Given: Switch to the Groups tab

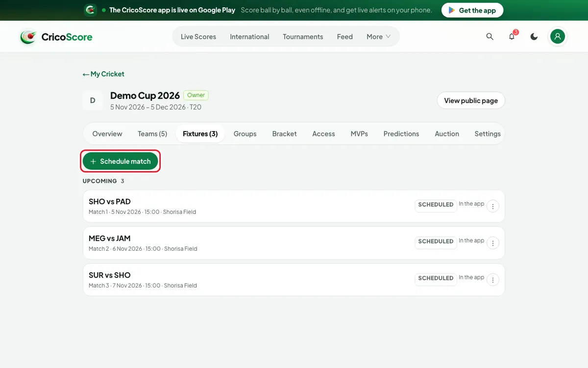Looking at the screenshot, I should (245, 134).
